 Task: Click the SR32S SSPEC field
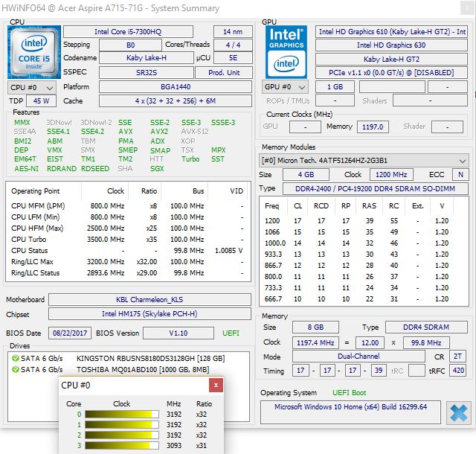[147, 73]
